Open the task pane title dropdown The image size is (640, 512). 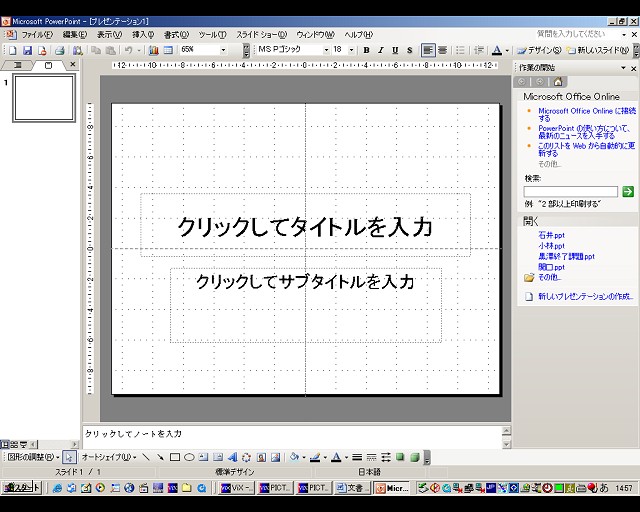click(x=624, y=68)
